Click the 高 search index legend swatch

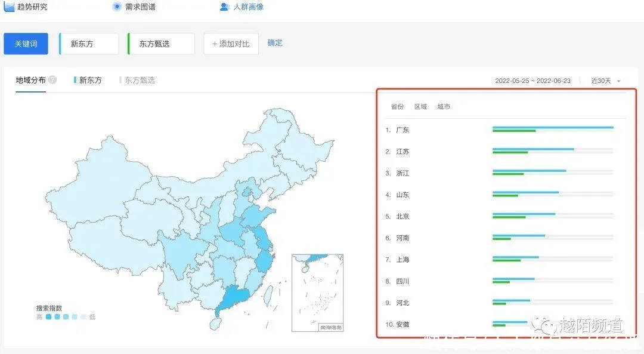pyautogui.click(x=48, y=316)
